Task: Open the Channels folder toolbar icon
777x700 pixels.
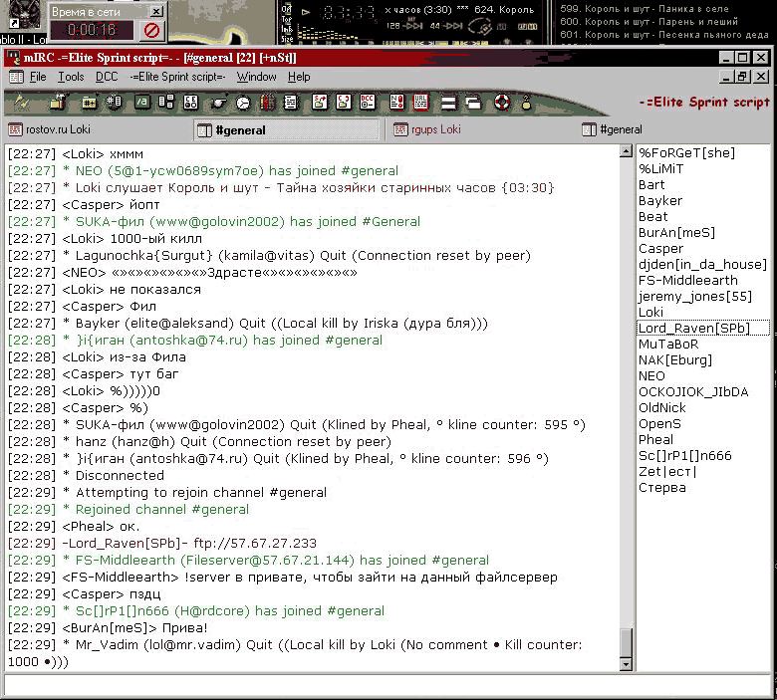Action: tap(89, 103)
